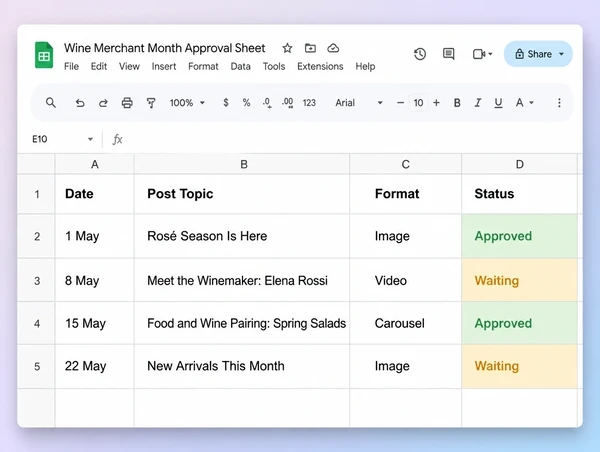The height and width of the screenshot is (452, 600).
Task: Select the 'Post Topic' header cell
Action: pos(242,194)
